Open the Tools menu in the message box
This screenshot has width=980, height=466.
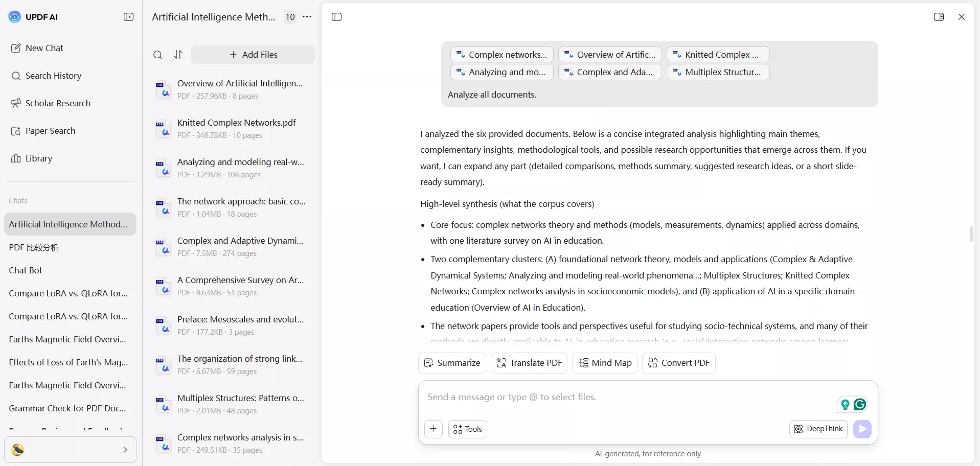467,429
